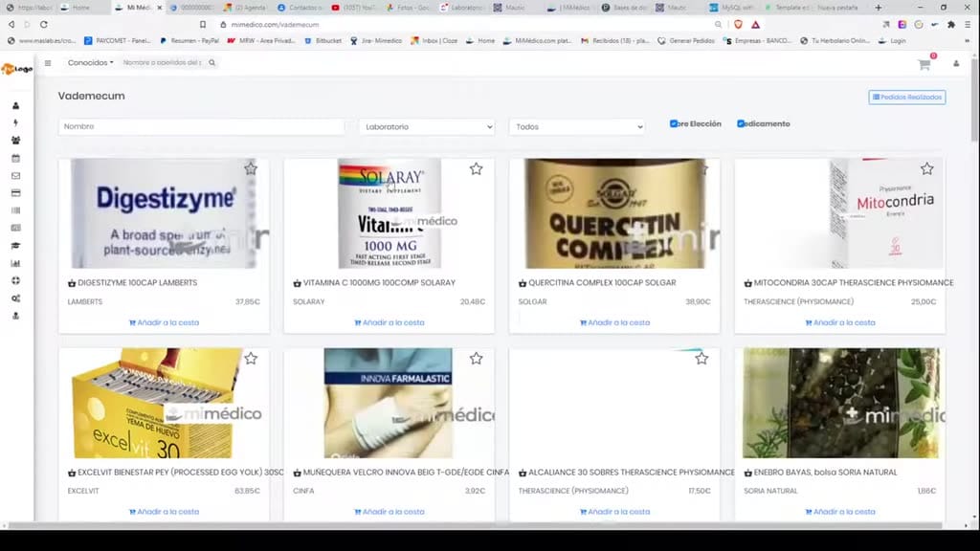
Task: Open the calendar sidebar icon
Action: [15, 158]
